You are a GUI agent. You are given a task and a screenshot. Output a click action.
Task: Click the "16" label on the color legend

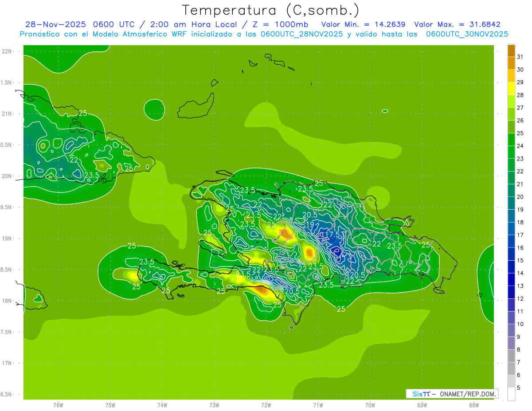pos(520,248)
